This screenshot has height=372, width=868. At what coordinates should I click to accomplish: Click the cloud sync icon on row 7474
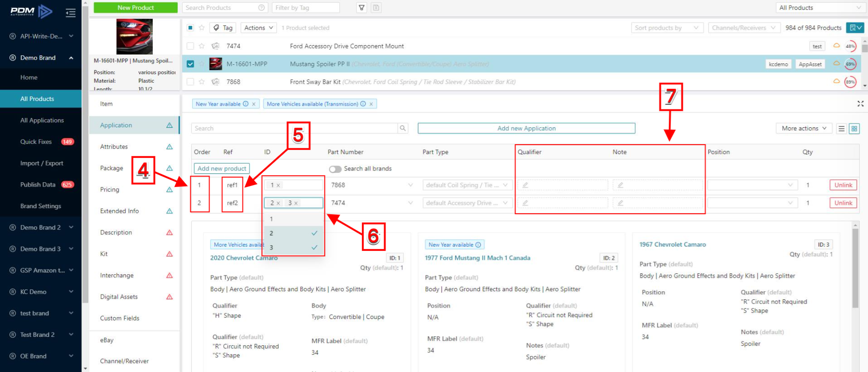click(837, 46)
